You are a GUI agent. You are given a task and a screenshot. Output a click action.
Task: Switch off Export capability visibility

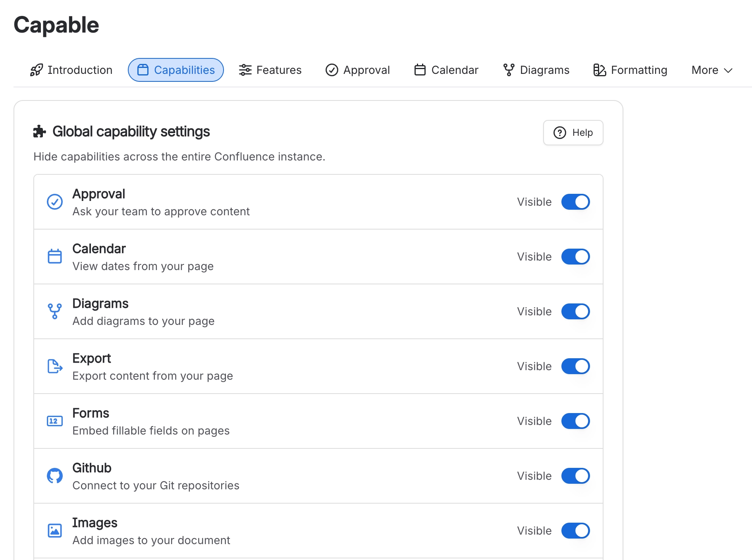click(x=576, y=366)
